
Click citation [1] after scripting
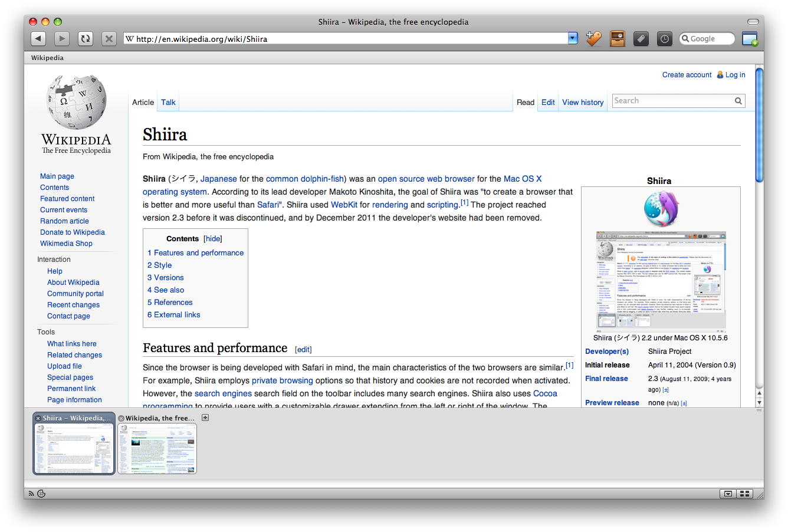(x=464, y=202)
